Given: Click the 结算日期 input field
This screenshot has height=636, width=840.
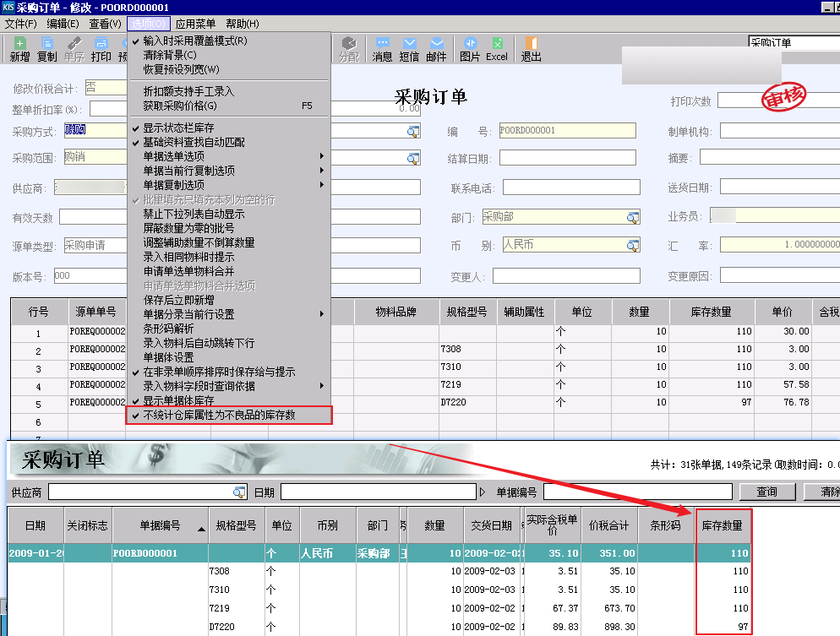Looking at the screenshot, I should [x=566, y=158].
